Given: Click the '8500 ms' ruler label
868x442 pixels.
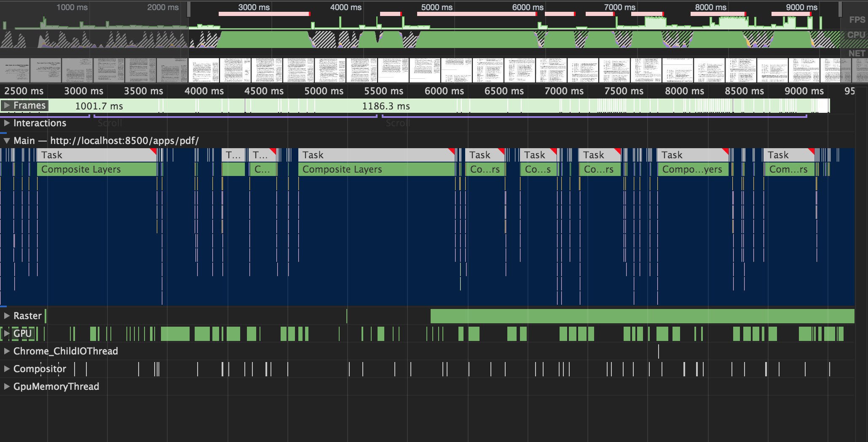Looking at the screenshot, I should (x=745, y=91).
